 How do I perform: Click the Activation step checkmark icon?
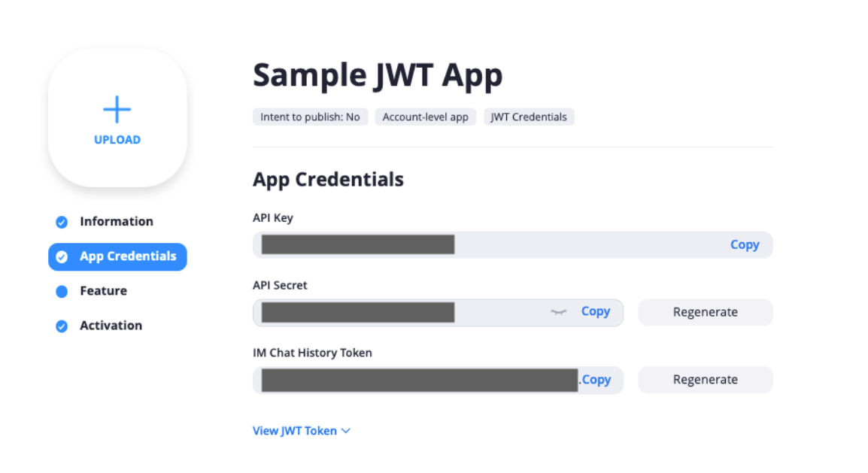(x=62, y=326)
